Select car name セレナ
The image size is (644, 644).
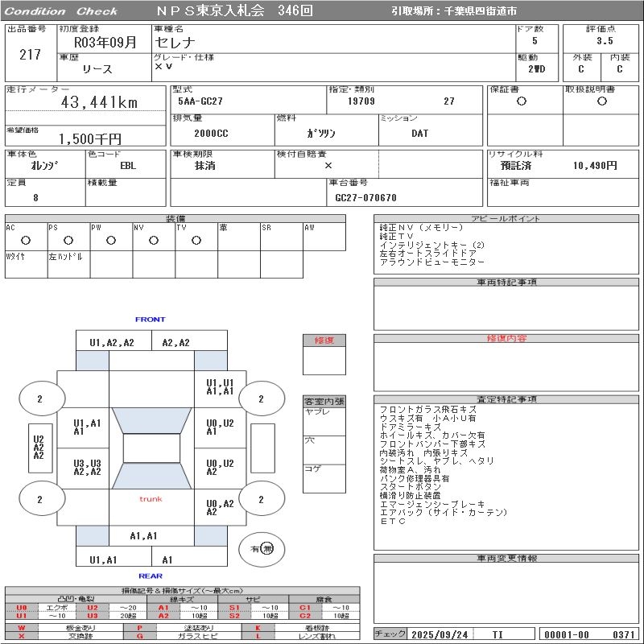click(x=175, y=43)
